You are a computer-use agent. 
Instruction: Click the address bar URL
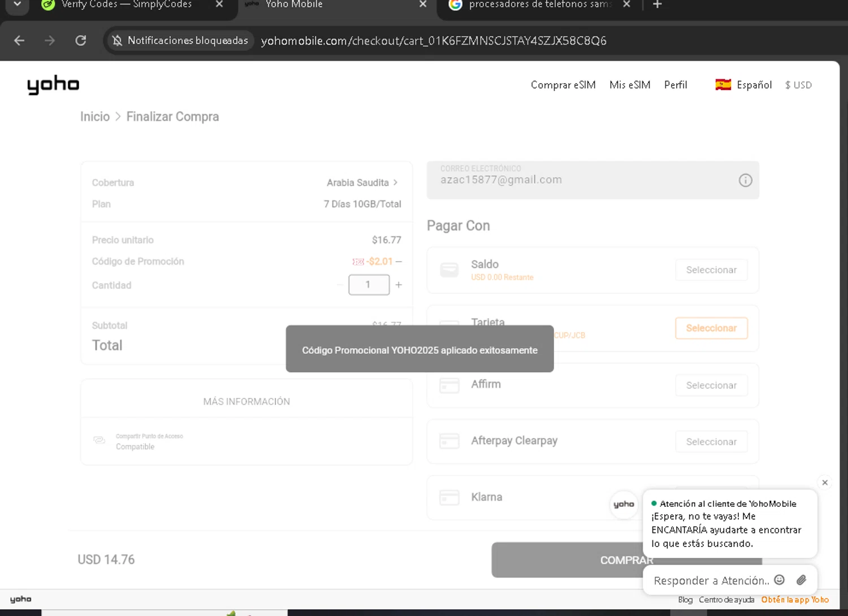pos(434,41)
